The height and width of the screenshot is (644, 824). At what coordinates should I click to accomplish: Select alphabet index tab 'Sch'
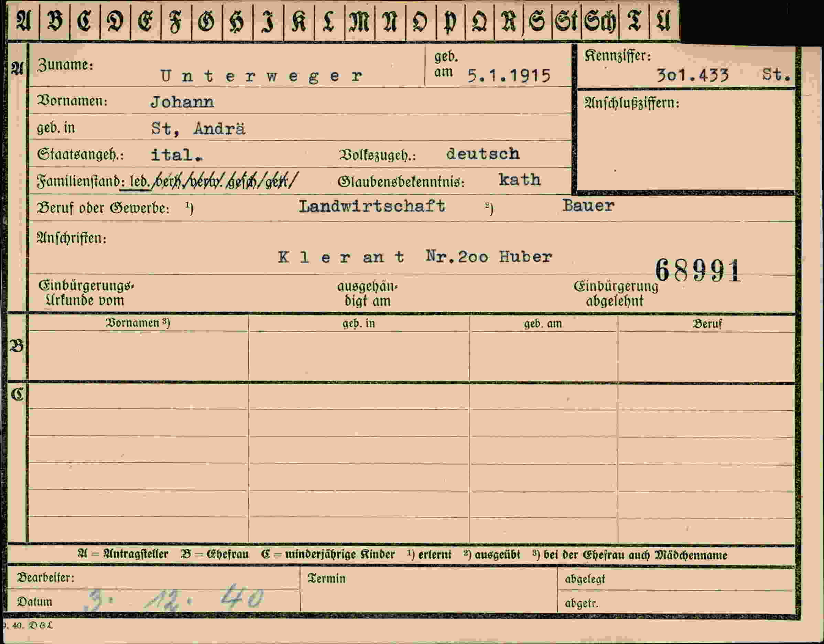click(600, 21)
